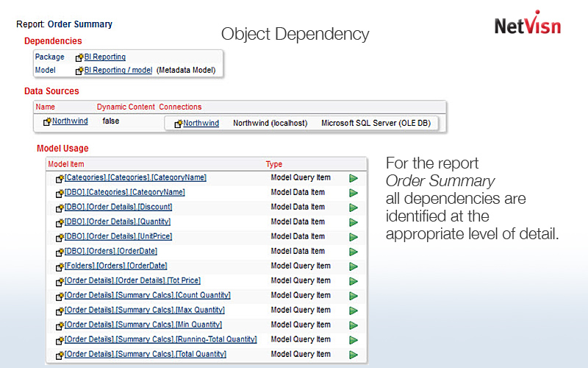
Task: Click item icon beside [Folders].[Orders].[OrderDate]
Action: click(60, 267)
